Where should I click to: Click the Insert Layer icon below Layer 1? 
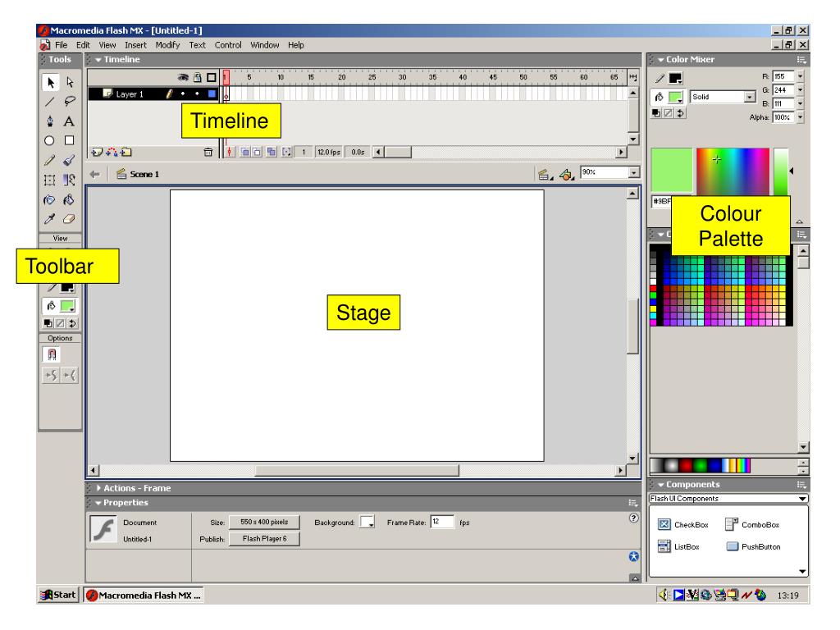(97, 152)
